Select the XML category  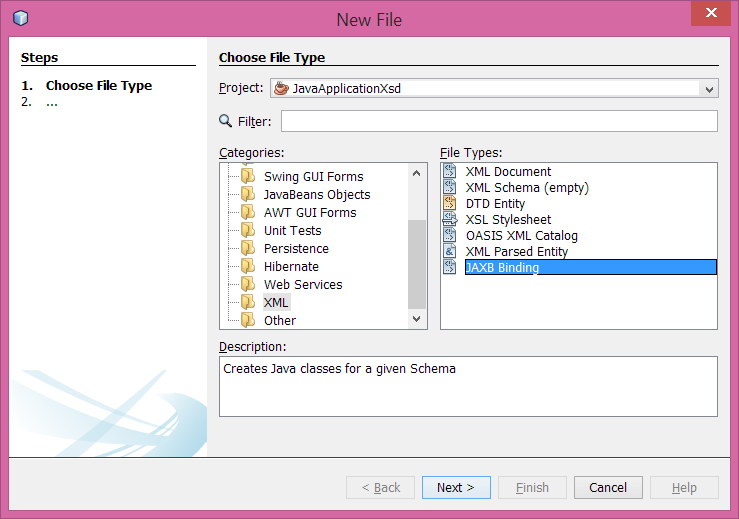click(x=276, y=302)
